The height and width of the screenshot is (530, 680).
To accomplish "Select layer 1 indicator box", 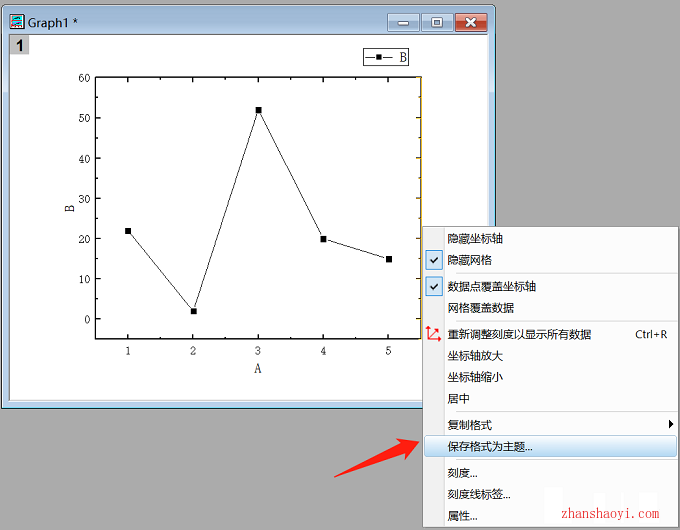I will tap(20, 45).
